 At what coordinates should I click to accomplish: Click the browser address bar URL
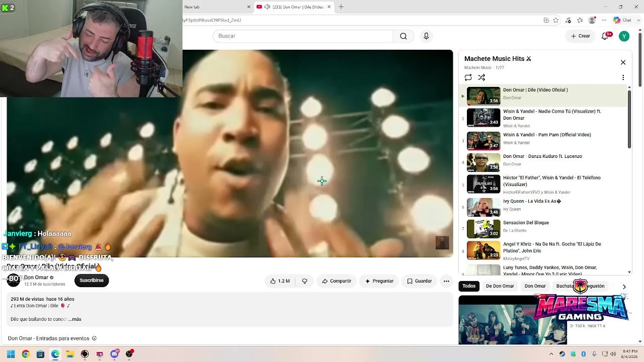click(212, 21)
